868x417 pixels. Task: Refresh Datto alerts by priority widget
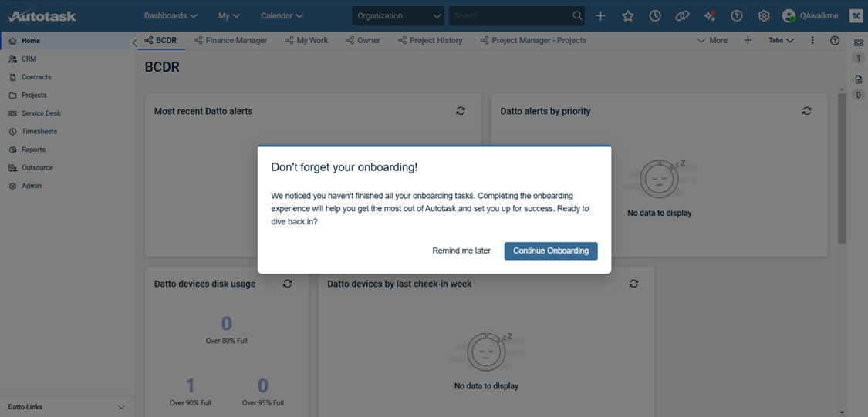pyautogui.click(x=807, y=111)
